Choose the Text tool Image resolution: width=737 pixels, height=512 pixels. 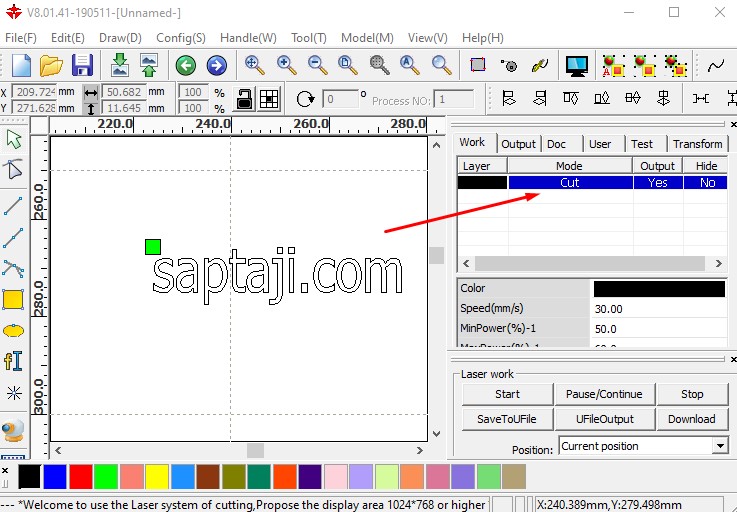(13, 361)
